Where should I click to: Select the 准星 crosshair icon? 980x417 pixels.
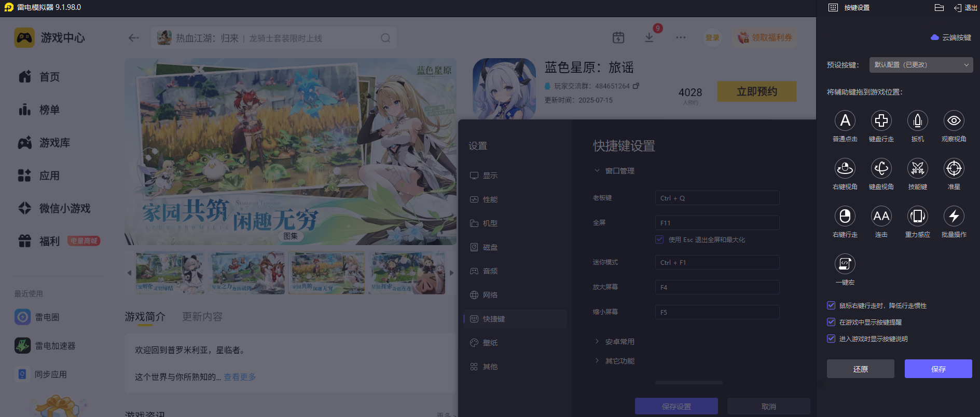(x=954, y=168)
